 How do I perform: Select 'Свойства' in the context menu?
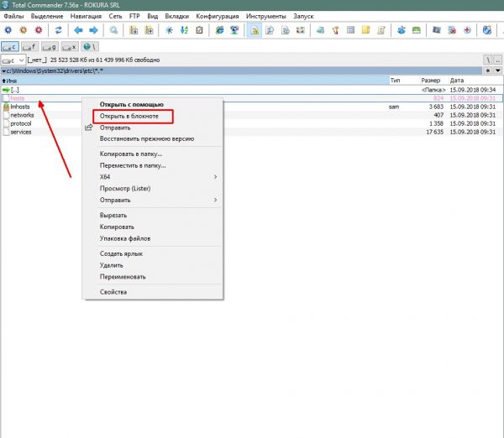click(113, 292)
